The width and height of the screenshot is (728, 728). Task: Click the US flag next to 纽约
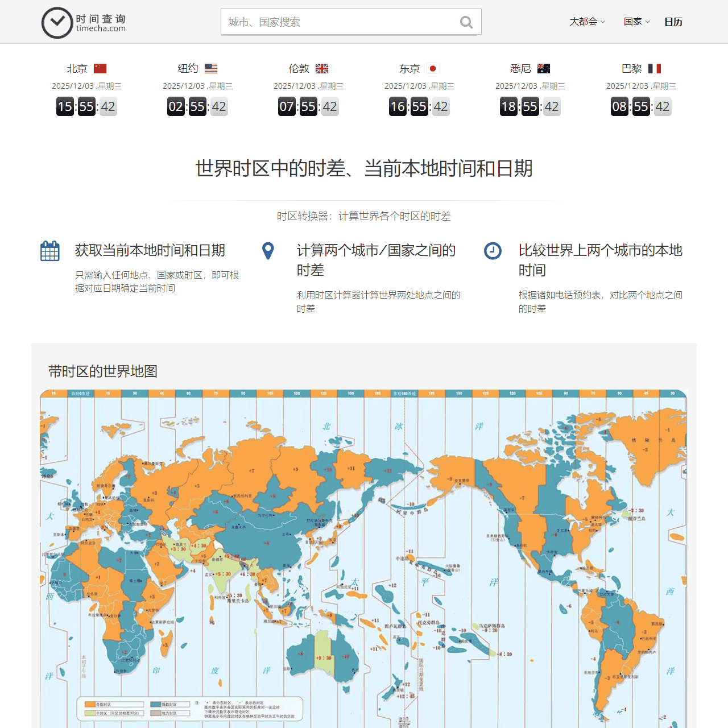coord(211,68)
